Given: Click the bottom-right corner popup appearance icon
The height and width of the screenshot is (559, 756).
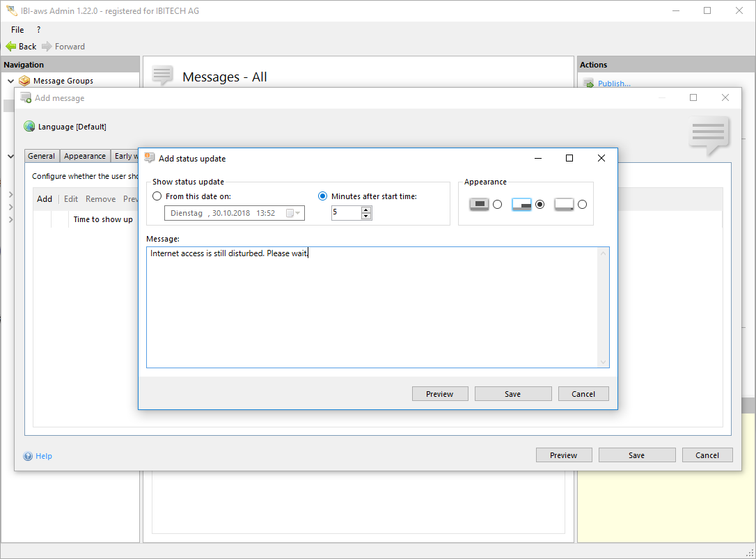Looking at the screenshot, I should (521, 205).
